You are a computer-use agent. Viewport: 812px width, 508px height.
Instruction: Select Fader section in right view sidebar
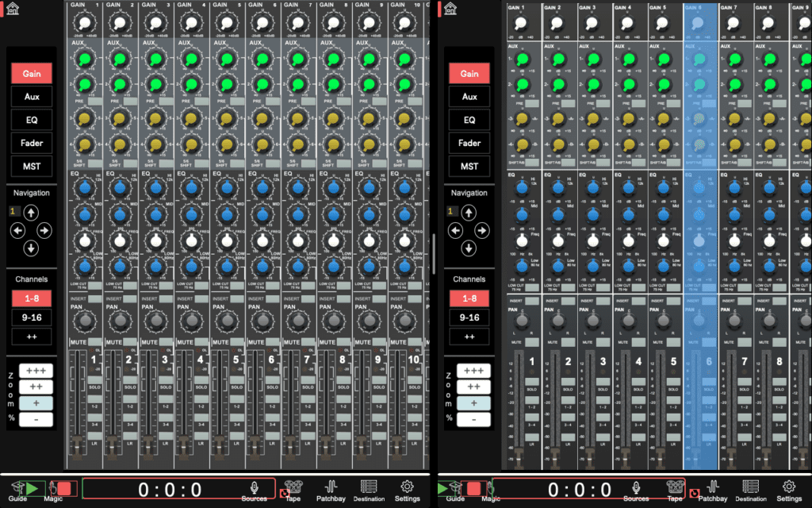point(469,143)
